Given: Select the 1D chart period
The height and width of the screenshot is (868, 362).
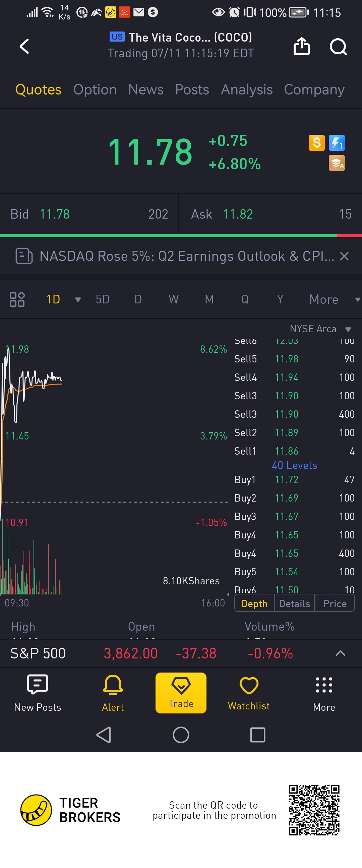Looking at the screenshot, I should (x=53, y=299).
